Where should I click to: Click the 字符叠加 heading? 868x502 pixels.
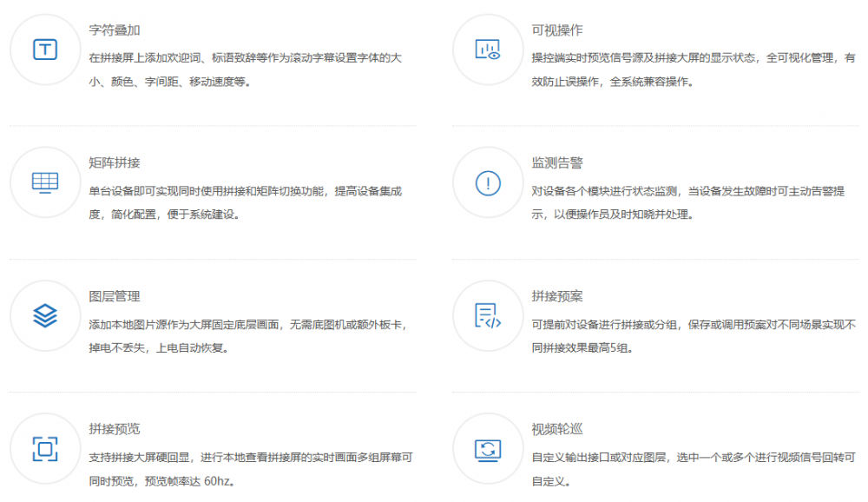click(115, 30)
